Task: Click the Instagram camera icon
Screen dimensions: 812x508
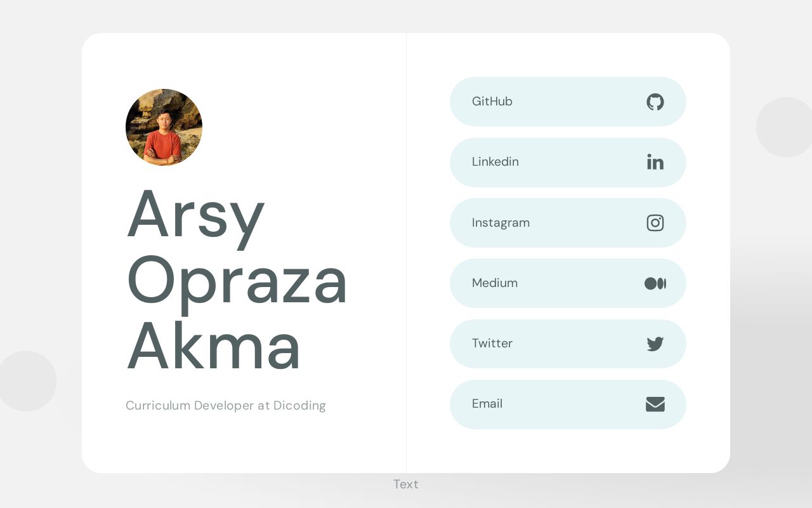Action: tap(655, 223)
